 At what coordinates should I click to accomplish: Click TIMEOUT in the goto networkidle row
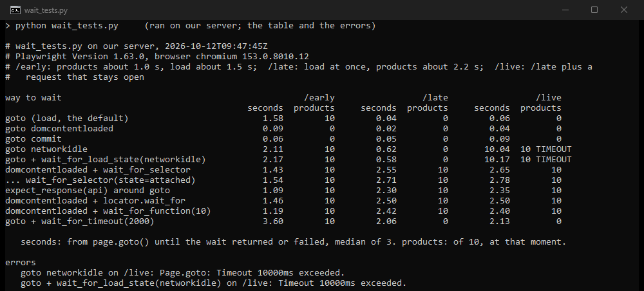[554, 149]
